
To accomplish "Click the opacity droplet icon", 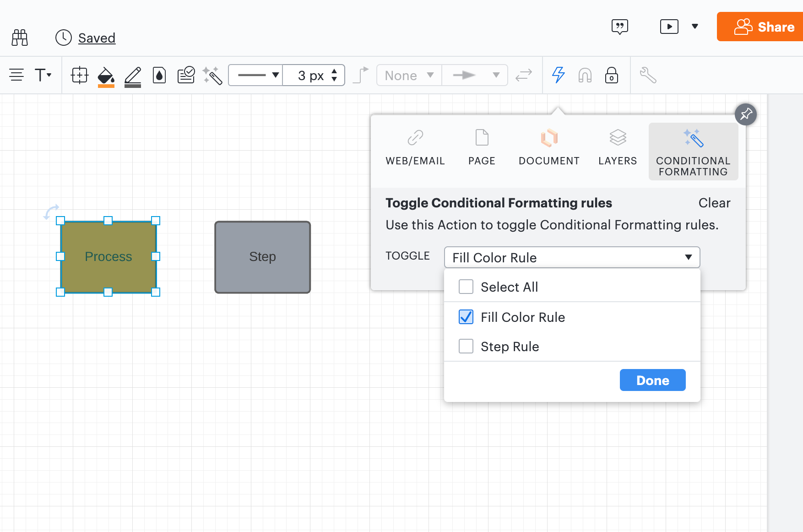I will pos(159,75).
